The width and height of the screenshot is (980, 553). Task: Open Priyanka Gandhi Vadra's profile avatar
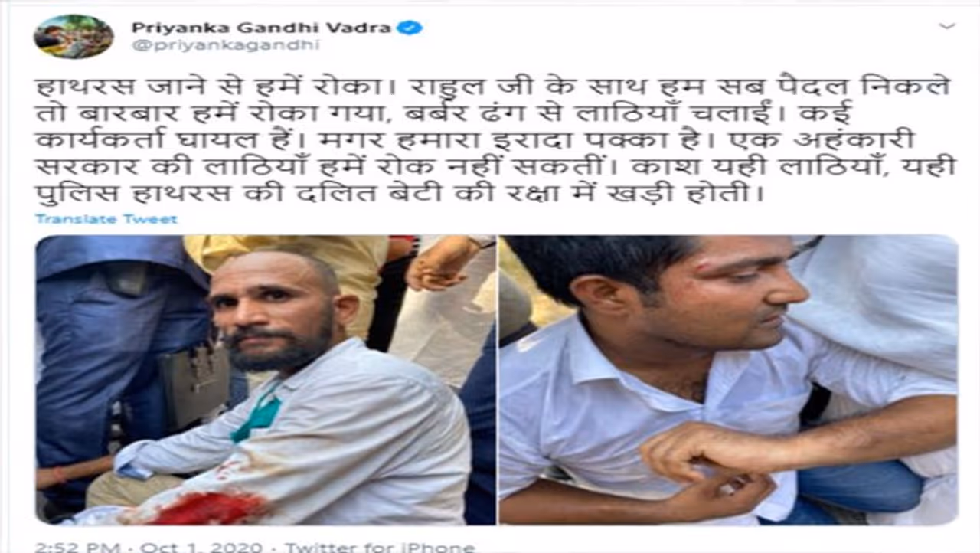point(73,35)
